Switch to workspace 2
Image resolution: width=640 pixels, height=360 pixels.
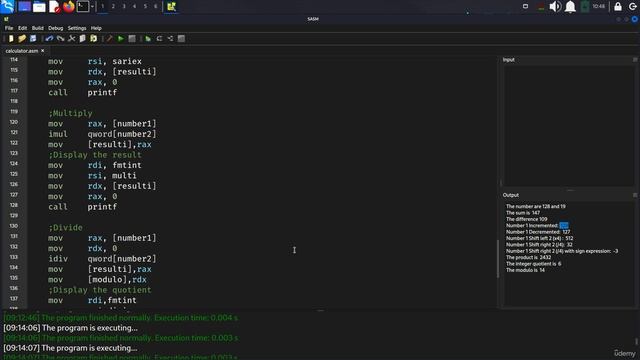click(x=113, y=6)
